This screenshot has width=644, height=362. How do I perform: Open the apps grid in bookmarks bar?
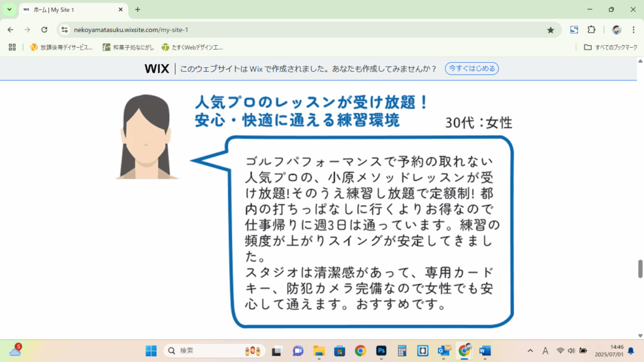click(x=13, y=47)
